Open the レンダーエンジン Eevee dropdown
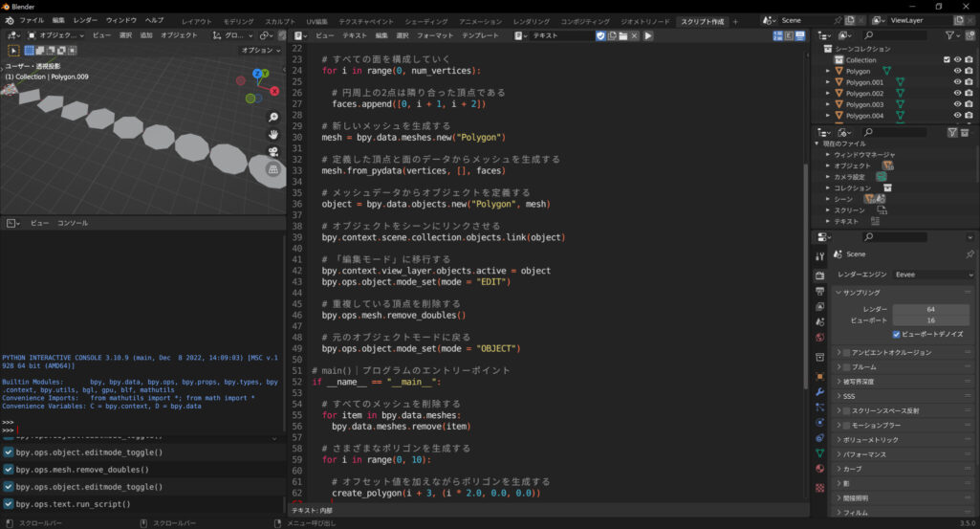Screen dimensions: 980x529 tap(934, 275)
